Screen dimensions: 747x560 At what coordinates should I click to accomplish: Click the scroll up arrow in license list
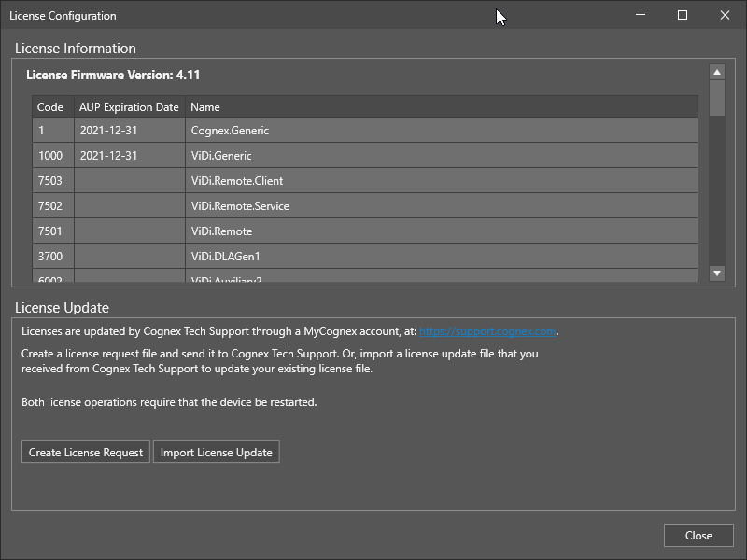click(716, 72)
